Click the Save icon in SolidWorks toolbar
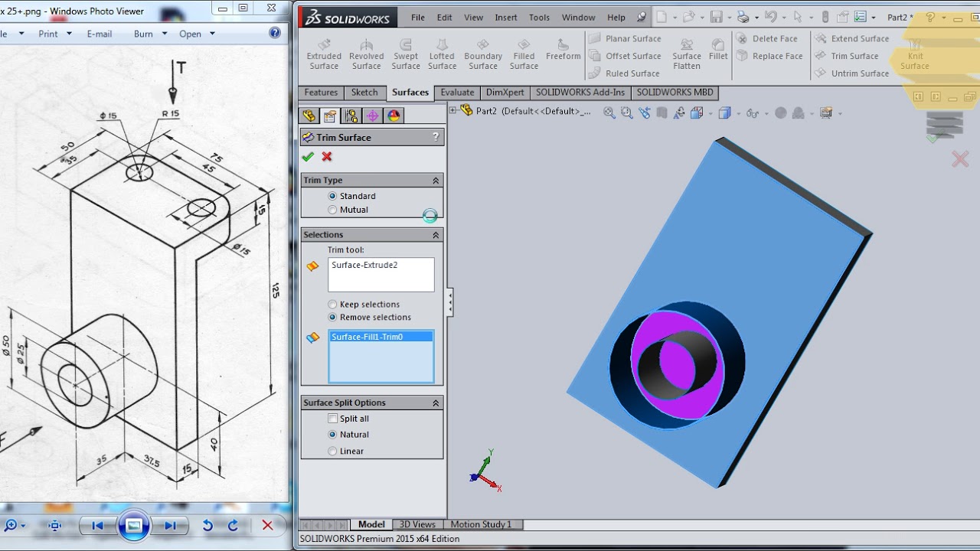 click(x=716, y=17)
